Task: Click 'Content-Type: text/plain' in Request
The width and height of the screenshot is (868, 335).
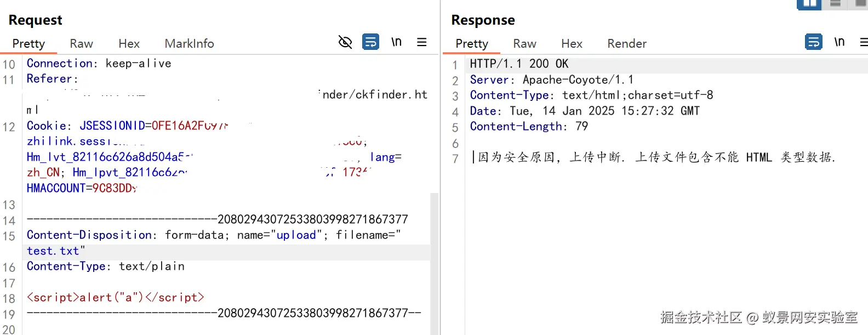Action: click(x=106, y=266)
